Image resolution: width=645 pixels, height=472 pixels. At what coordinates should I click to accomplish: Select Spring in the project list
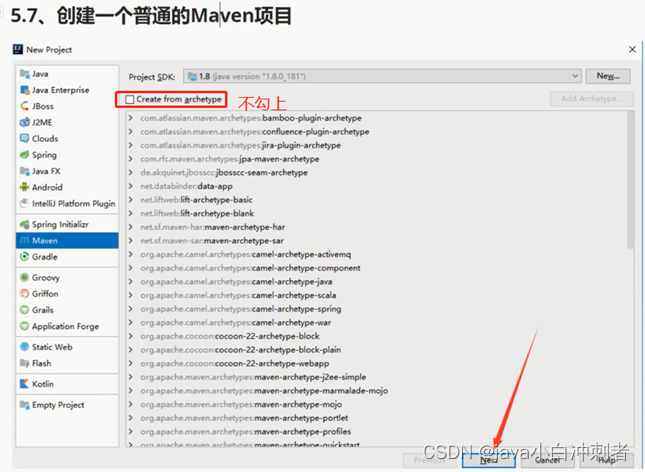pyautogui.click(x=44, y=155)
